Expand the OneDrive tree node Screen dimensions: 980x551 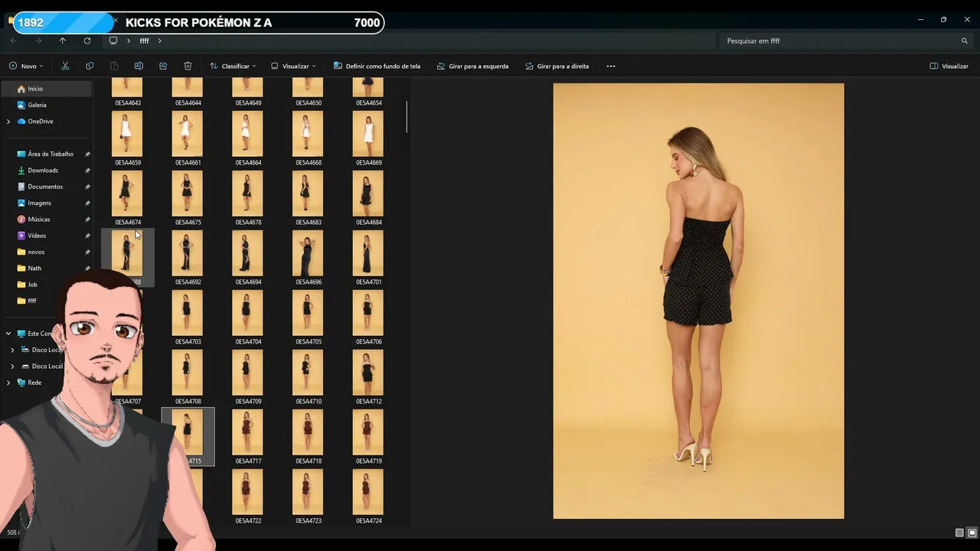tap(8, 121)
